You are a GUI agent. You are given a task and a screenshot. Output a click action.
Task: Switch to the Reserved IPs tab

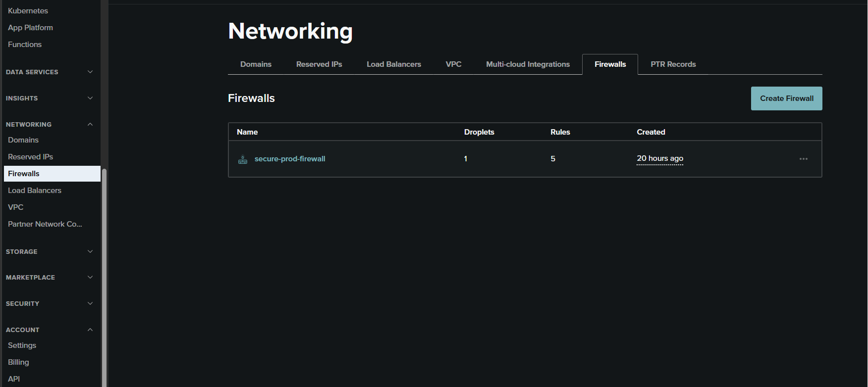319,64
